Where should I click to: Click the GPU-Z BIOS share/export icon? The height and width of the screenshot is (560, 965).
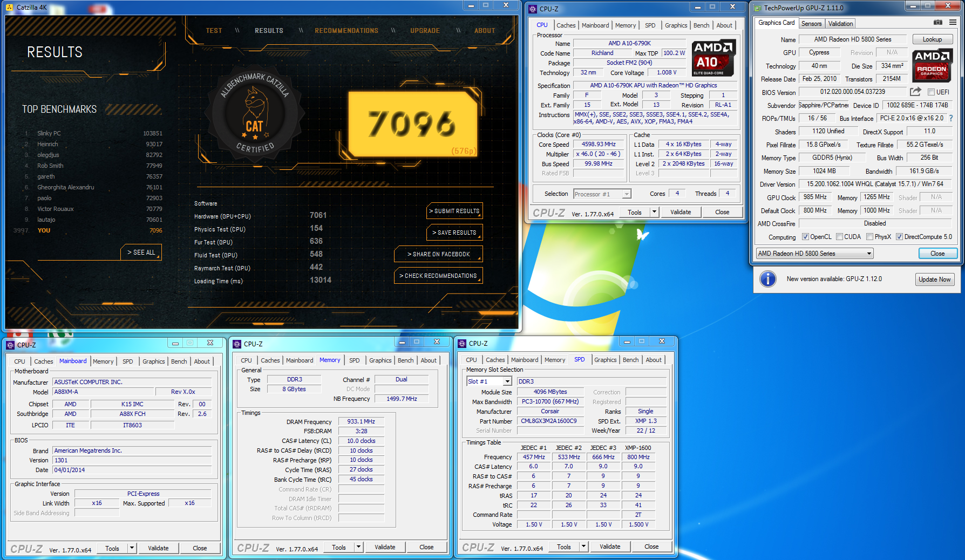(x=915, y=92)
